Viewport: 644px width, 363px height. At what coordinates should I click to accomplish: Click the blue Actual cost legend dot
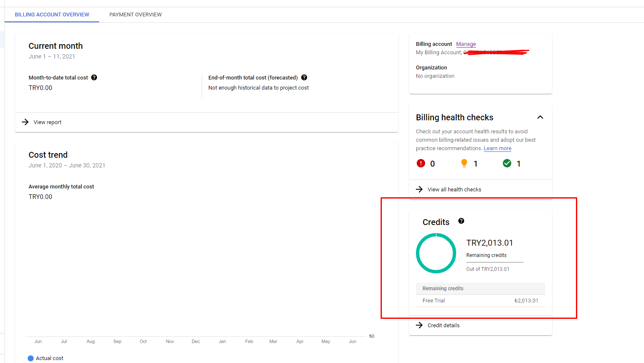click(31, 358)
